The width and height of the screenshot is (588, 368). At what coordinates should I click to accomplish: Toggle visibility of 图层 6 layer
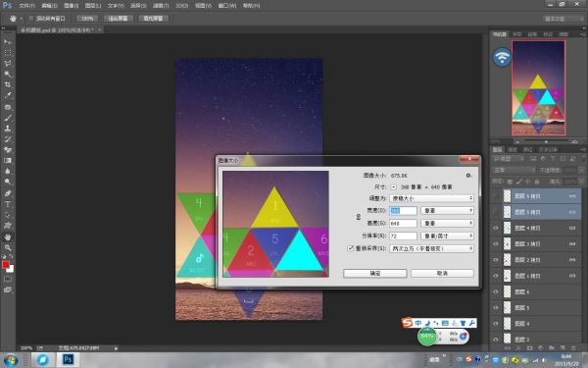click(496, 291)
